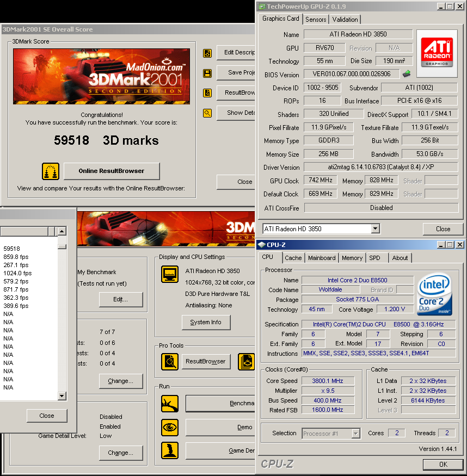467x476 pixels.
Task: Click the Game Demo joystick icon
Action: point(170,450)
